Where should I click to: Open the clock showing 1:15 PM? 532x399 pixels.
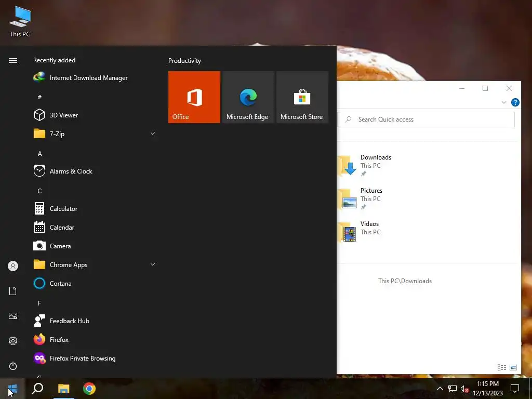(x=487, y=389)
